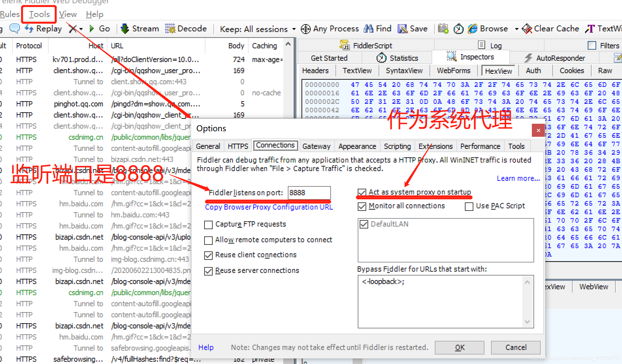The width and height of the screenshot is (622, 364).
Task: Open the Get Started tab
Action: [329, 58]
